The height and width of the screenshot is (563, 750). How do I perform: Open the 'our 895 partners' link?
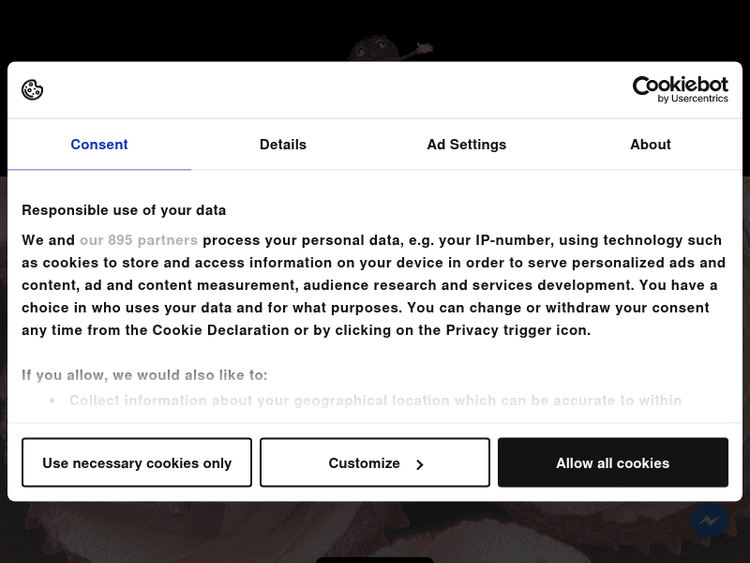coord(139,240)
